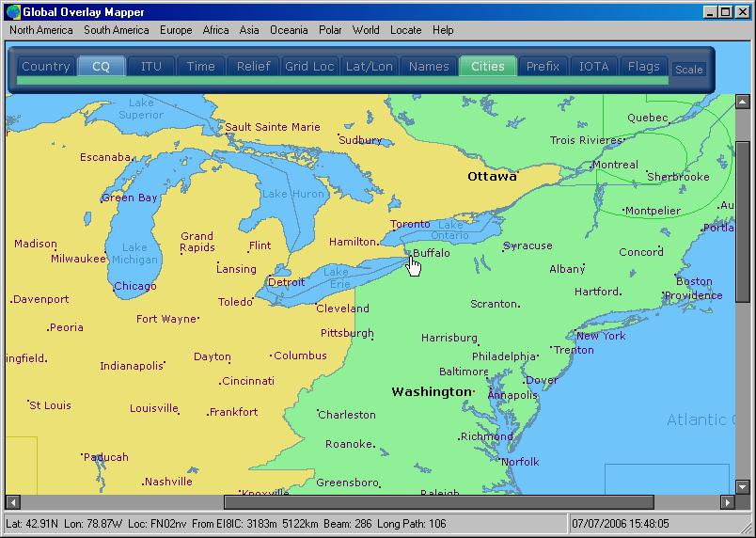Toggle the Names overlay
756x538 pixels.
[x=429, y=67]
